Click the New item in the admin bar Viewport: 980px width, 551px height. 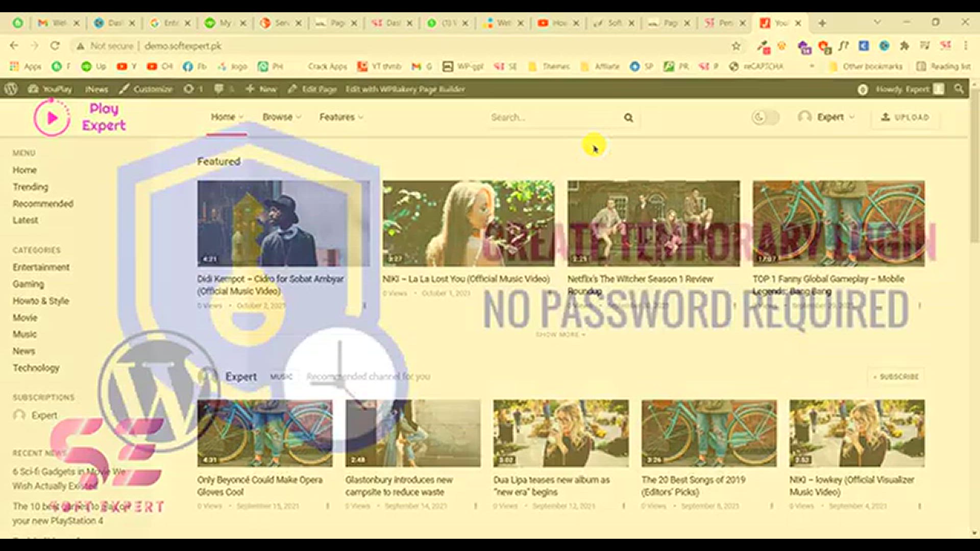pyautogui.click(x=261, y=89)
